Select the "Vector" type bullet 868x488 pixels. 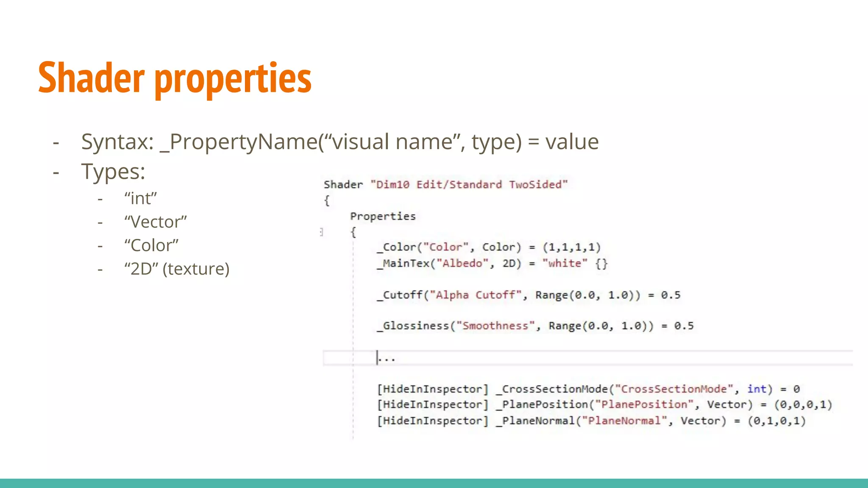pos(156,222)
